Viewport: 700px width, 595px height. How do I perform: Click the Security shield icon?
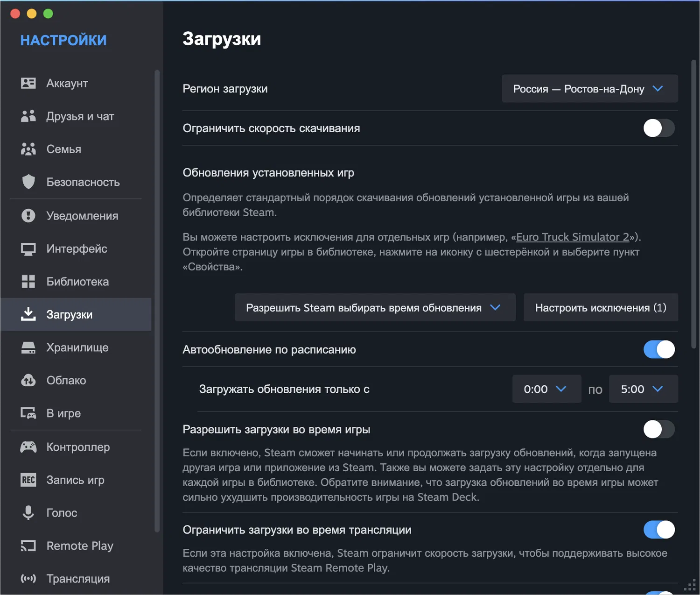pyautogui.click(x=28, y=182)
